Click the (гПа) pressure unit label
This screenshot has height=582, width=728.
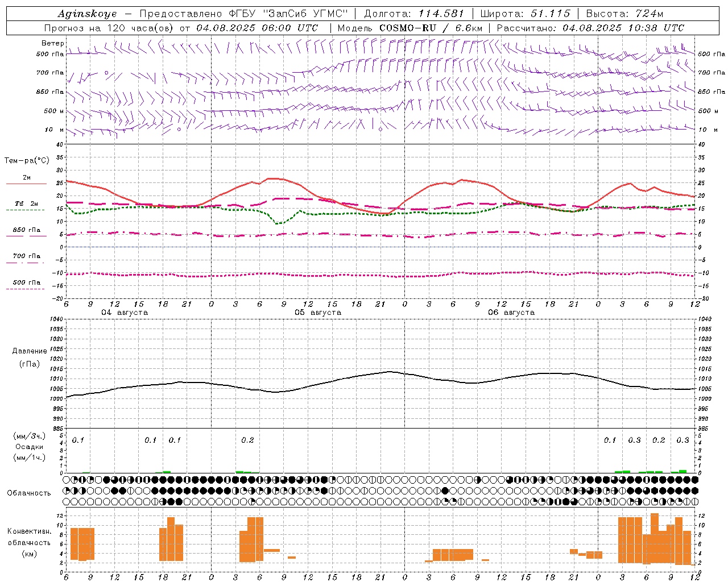pyautogui.click(x=30, y=364)
